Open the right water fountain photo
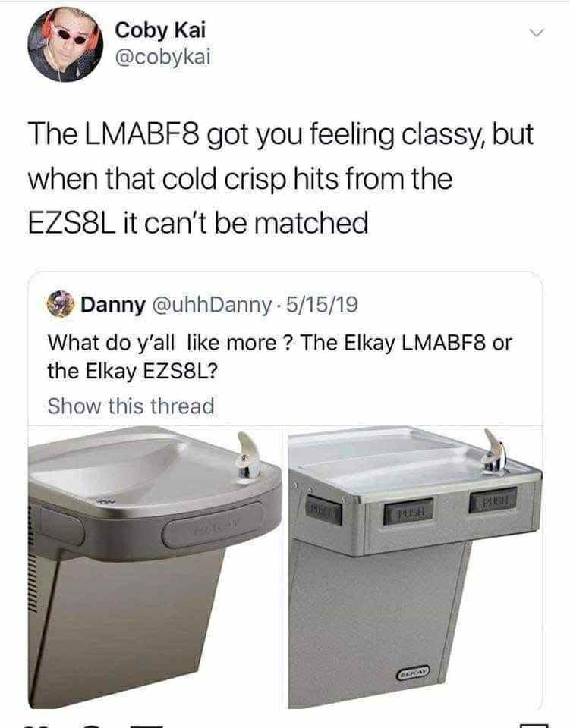The width and height of the screenshot is (570, 728). click(x=415, y=567)
